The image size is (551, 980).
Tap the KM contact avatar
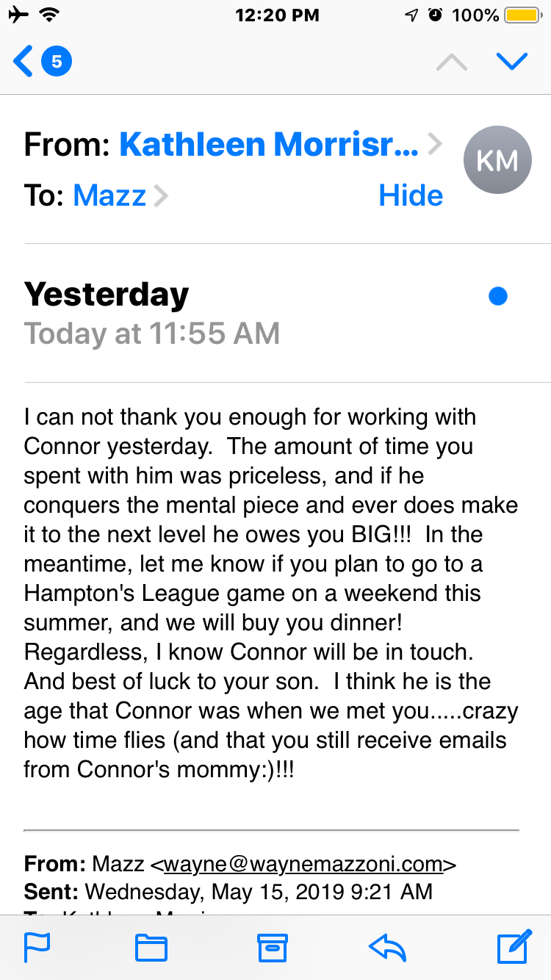tap(497, 160)
